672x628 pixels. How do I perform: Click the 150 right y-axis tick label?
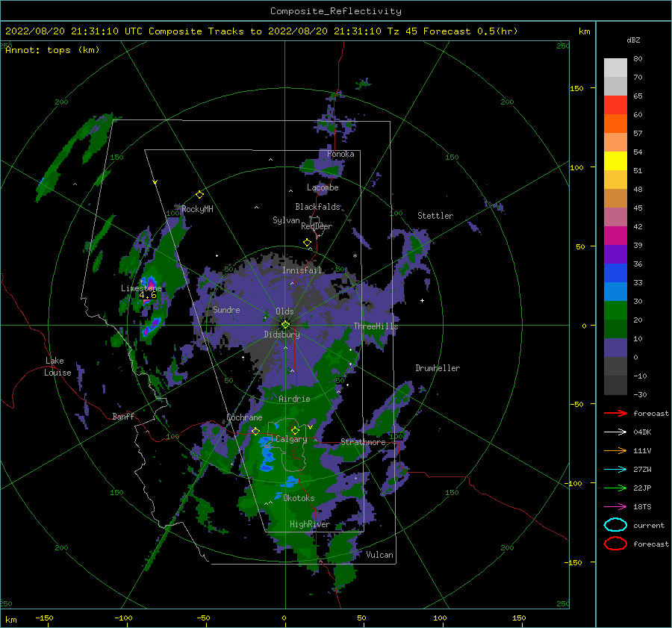[x=576, y=88]
